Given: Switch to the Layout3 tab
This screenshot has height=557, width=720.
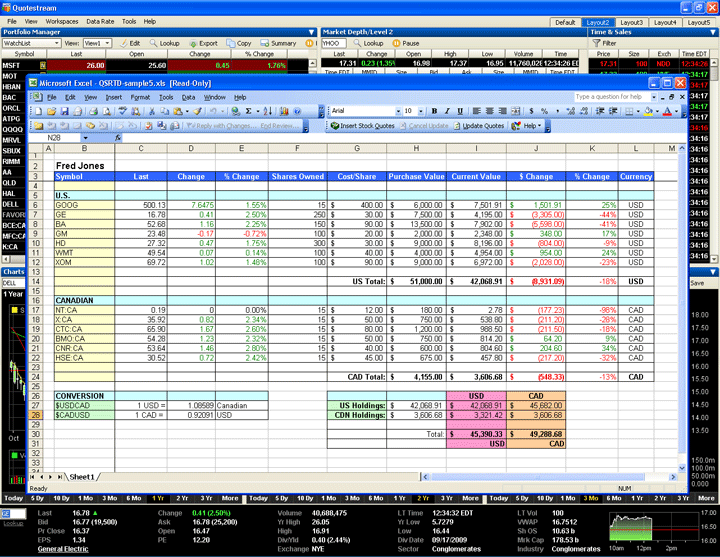Looking at the screenshot, I should [631, 22].
